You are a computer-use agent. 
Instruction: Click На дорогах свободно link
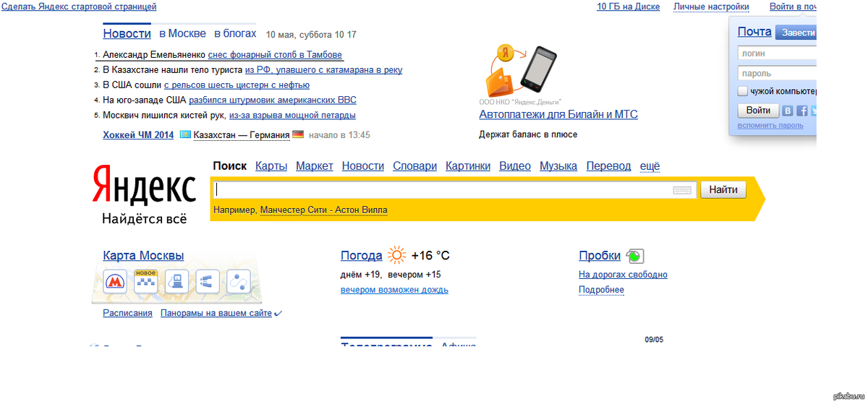(x=623, y=275)
